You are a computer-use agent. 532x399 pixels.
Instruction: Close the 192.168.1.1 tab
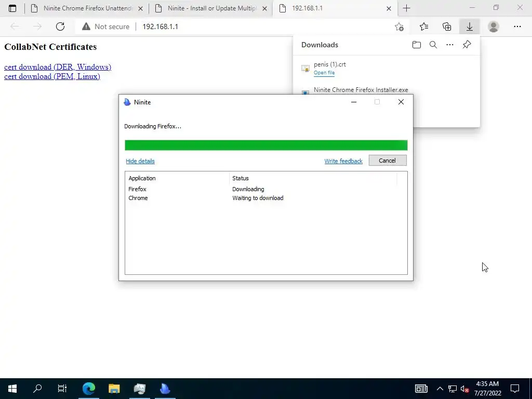click(x=389, y=8)
